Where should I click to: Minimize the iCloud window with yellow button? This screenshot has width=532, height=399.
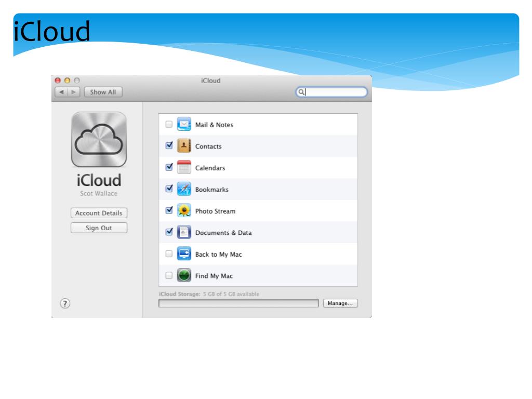click(x=67, y=81)
